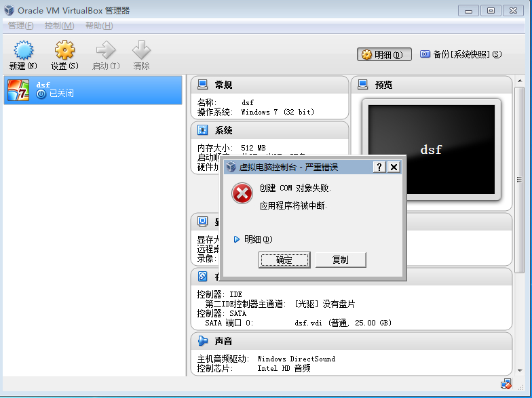
Task: Click the 控制器: IDE label
Action: pyautogui.click(x=220, y=294)
